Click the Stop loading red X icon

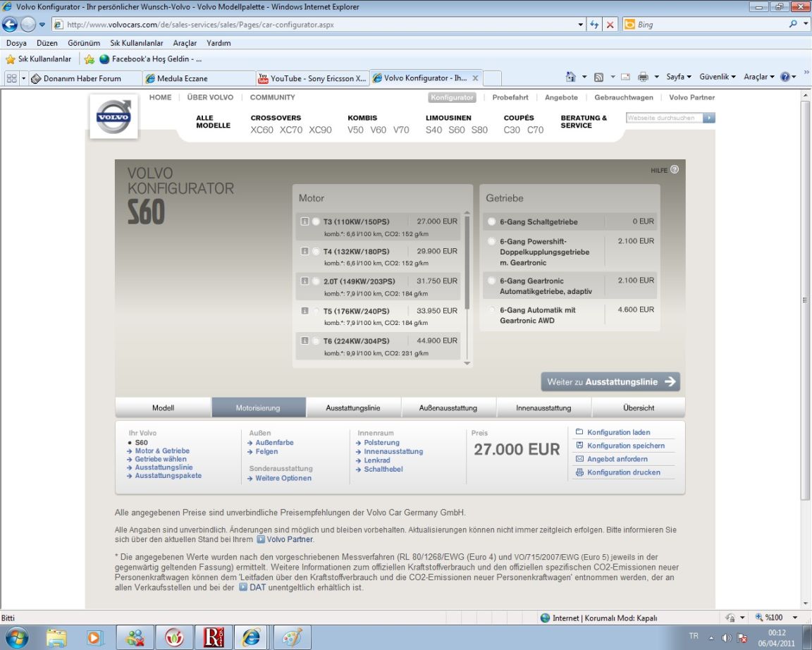tap(610, 25)
